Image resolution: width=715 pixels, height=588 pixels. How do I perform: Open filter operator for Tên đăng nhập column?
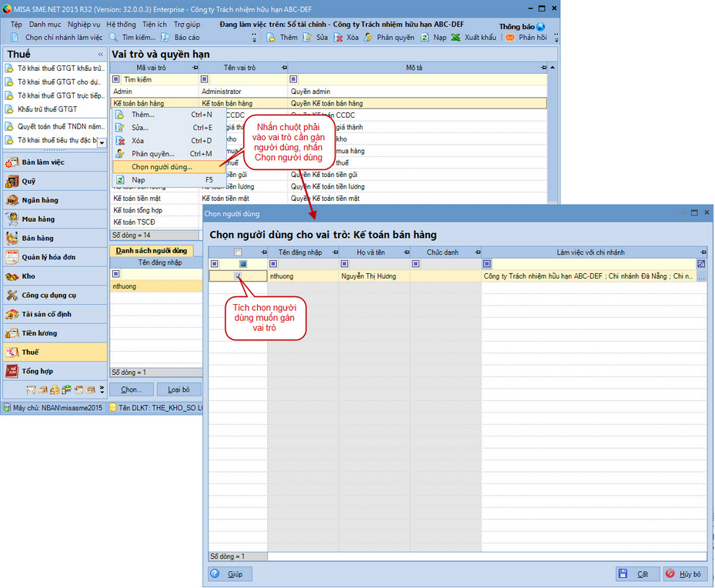[273, 264]
